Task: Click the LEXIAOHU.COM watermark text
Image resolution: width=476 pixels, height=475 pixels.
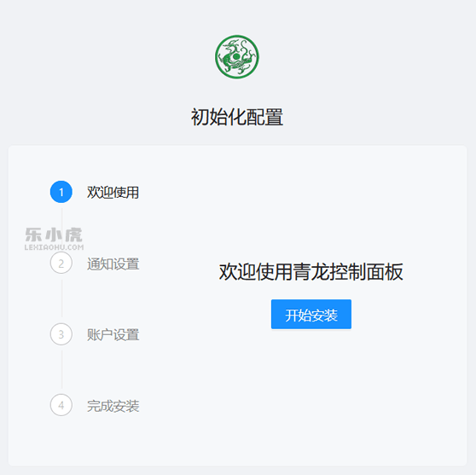Action: tap(54, 247)
